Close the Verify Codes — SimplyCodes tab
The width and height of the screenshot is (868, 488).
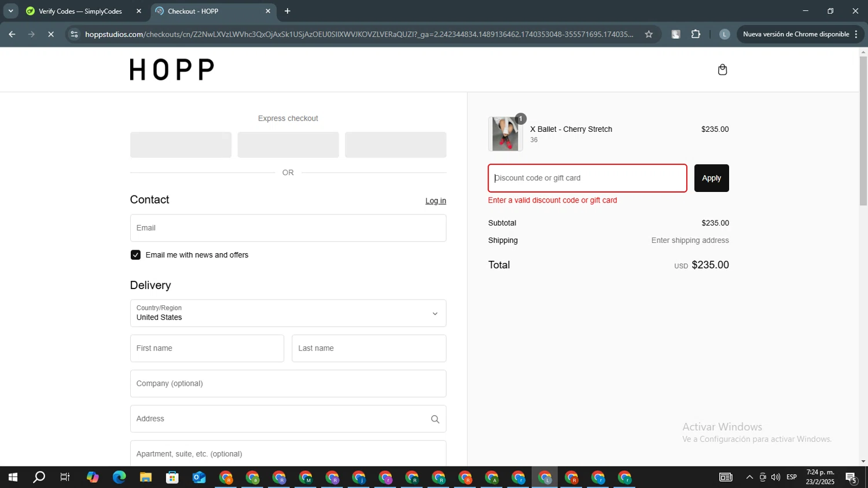click(x=139, y=11)
